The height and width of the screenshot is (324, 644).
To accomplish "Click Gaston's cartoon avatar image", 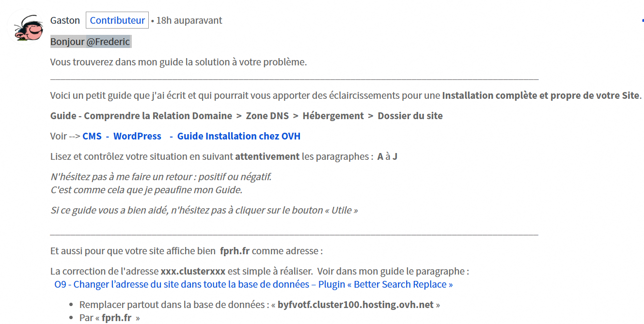I will pyautogui.click(x=25, y=27).
